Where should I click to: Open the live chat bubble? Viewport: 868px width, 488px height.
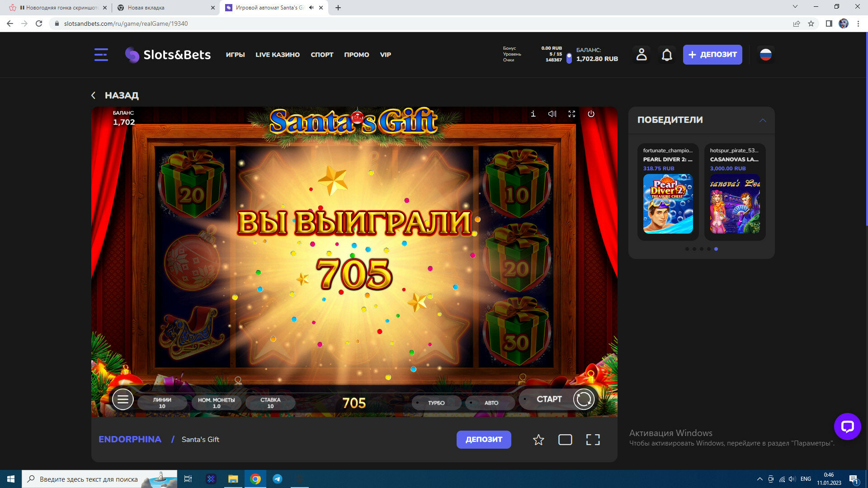(x=847, y=426)
